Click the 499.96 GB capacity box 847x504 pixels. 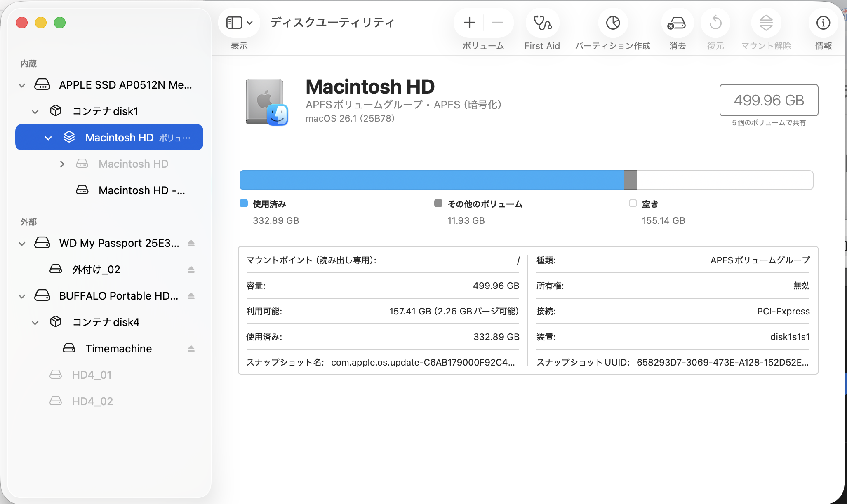pos(769,100)
